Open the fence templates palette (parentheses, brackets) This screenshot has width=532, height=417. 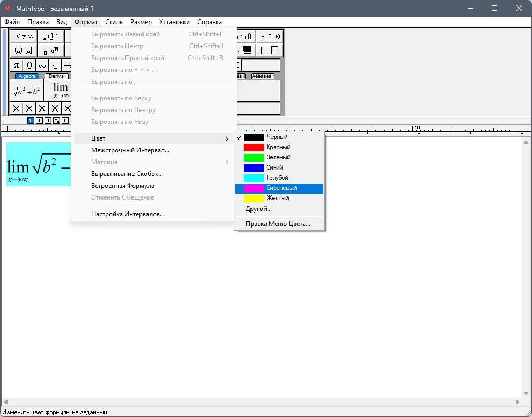(24, 50)
